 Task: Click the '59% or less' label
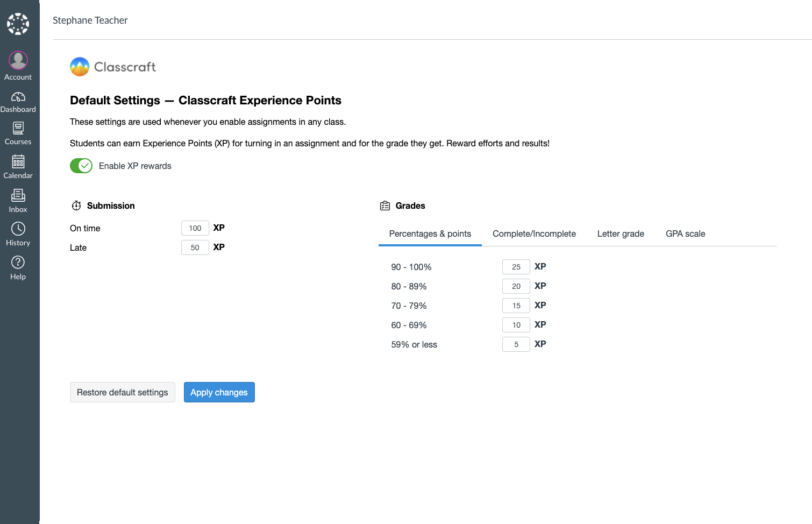coord(414,344)
